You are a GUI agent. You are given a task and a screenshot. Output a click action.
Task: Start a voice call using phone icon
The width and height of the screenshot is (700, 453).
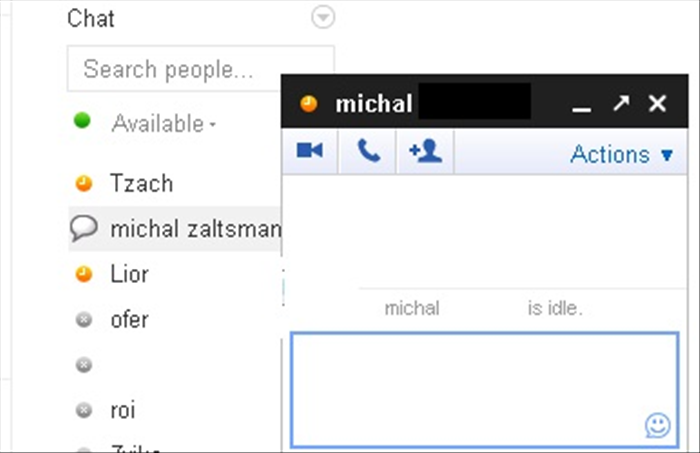click(x=368, y=150)
